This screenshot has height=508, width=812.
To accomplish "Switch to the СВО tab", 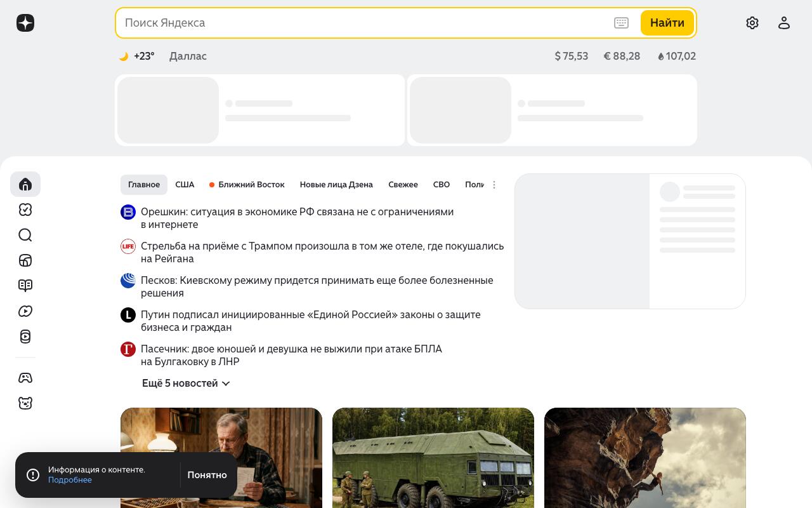I will (442, 185).
